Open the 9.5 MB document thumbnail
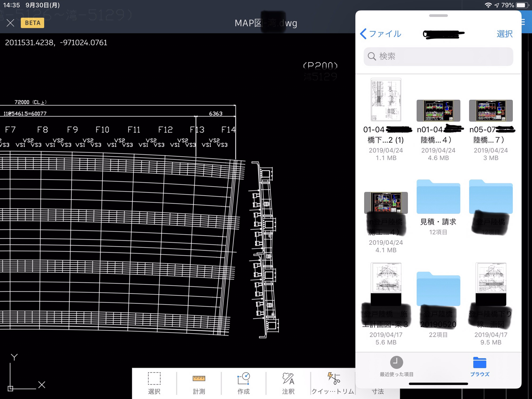 (491, 284)
